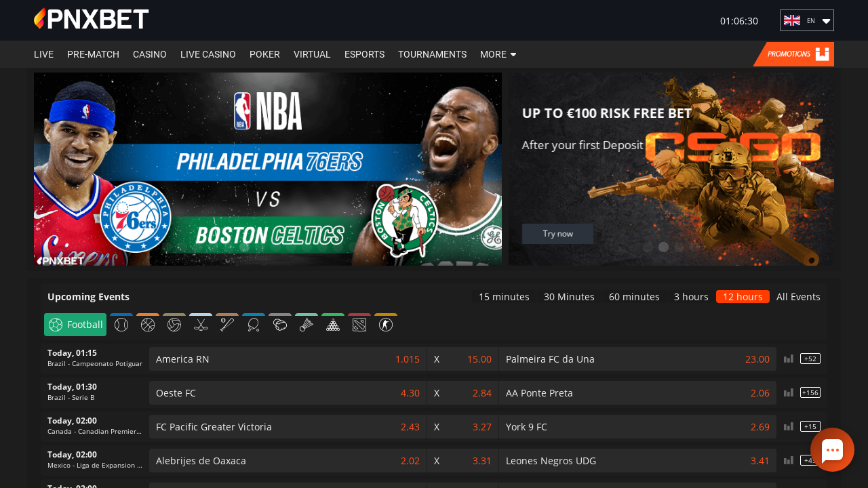This screenshot has width=868, height=488.
Task: Click the PNXBET logo
Action: [x=92, y=19]
